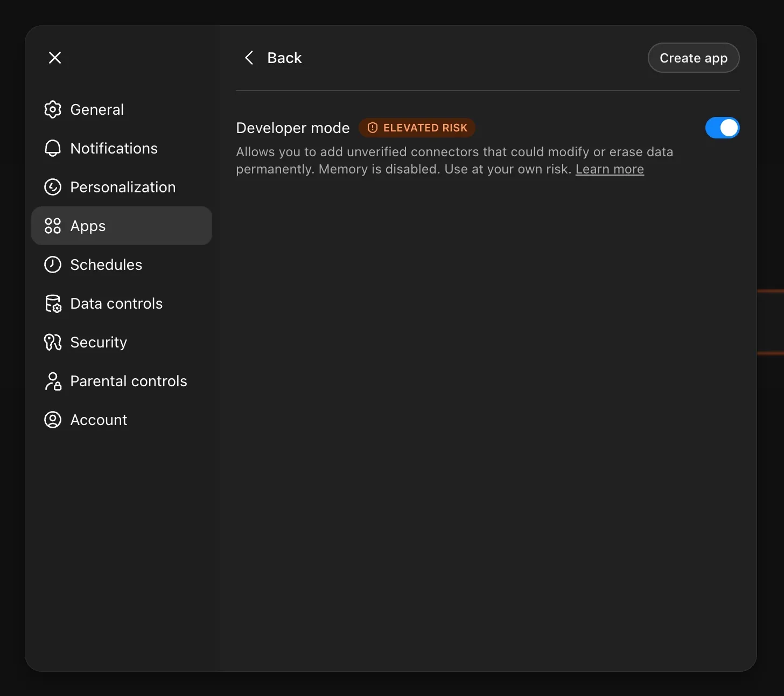Open the Security settings section
This screenshot has width=784, height=696.
tap(99, 342)
